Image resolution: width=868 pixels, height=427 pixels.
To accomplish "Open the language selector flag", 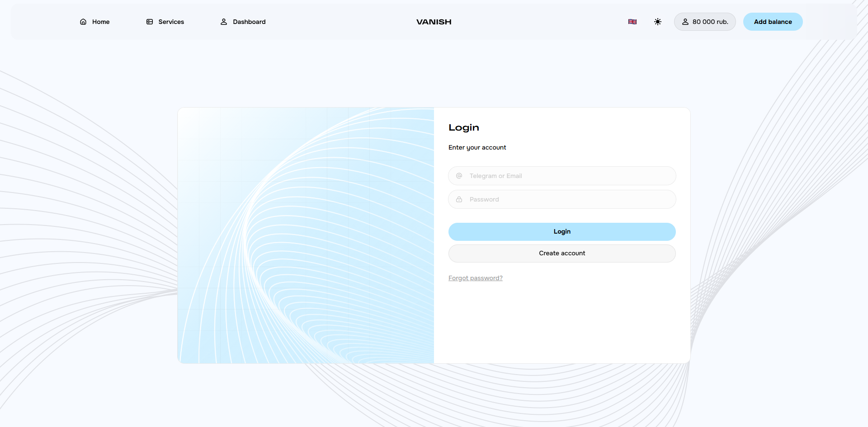I will tap(632, 22).
